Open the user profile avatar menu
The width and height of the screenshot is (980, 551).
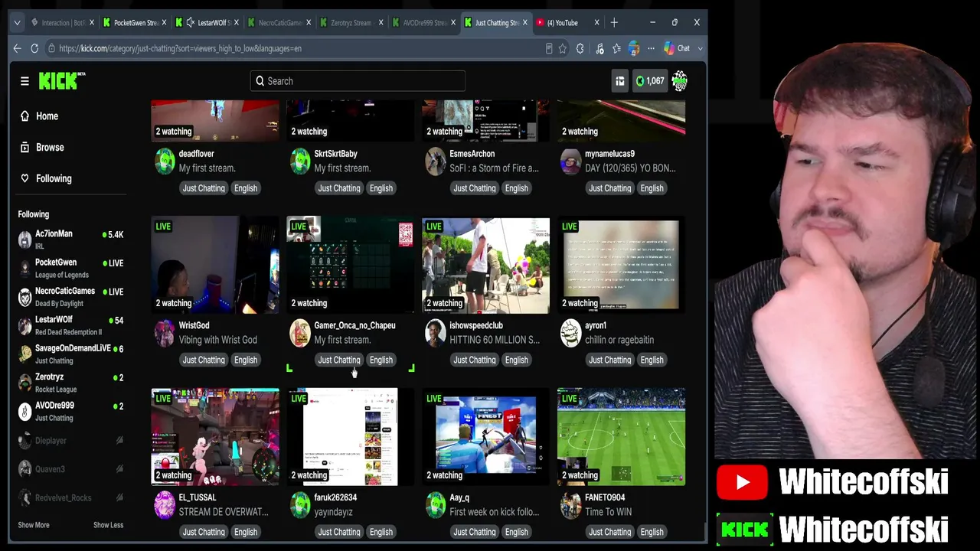679,81
